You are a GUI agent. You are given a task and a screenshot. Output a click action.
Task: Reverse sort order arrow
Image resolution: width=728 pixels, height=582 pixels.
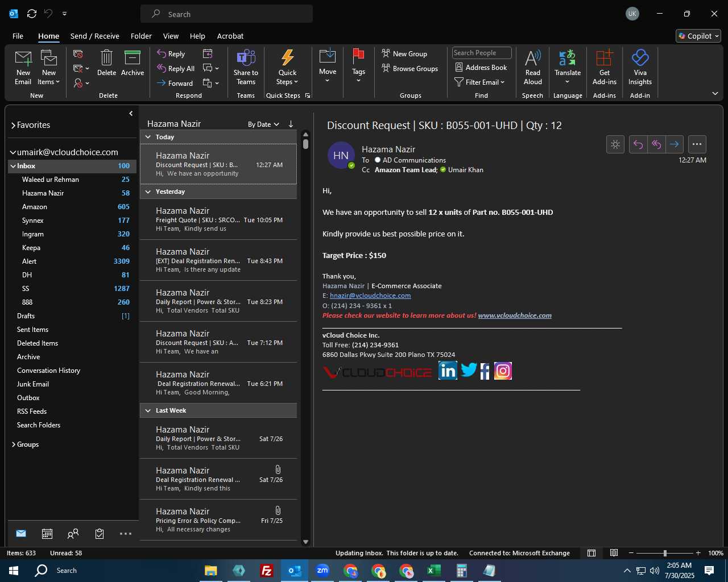(x=291, y=124)
